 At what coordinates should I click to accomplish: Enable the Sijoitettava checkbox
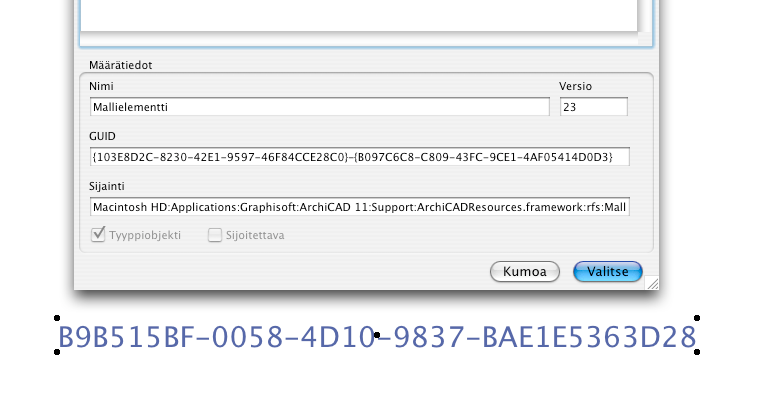coord(215,236)
